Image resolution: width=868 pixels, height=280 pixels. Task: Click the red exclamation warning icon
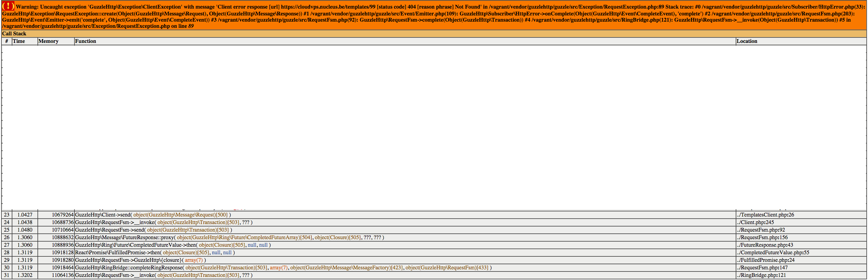(8, 6)
